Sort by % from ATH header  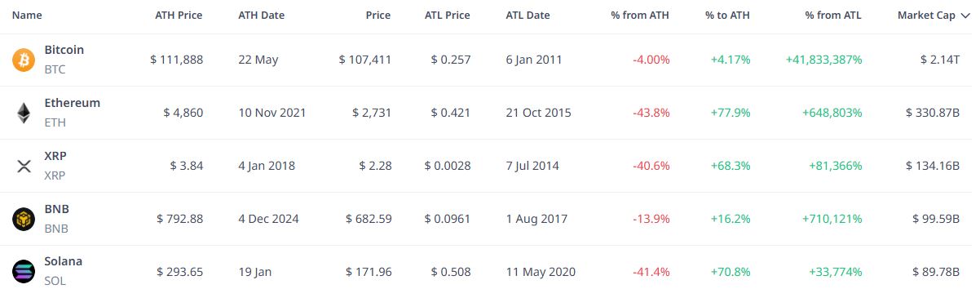640,15
